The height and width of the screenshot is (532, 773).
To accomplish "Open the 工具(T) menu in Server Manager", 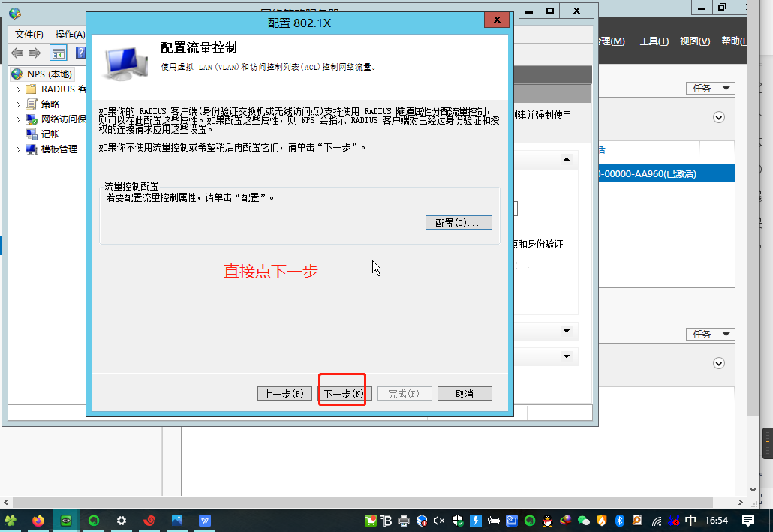I will coord(654,41).
